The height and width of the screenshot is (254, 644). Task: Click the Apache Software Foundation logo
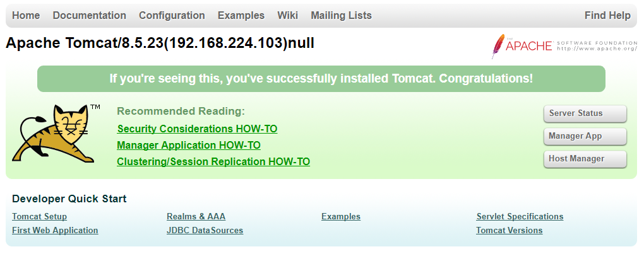coord(564,46)
